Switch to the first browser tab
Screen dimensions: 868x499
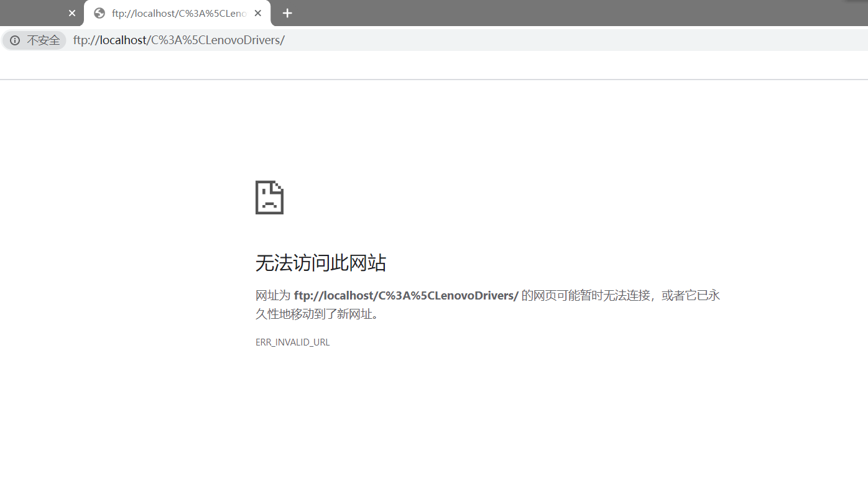37,12
